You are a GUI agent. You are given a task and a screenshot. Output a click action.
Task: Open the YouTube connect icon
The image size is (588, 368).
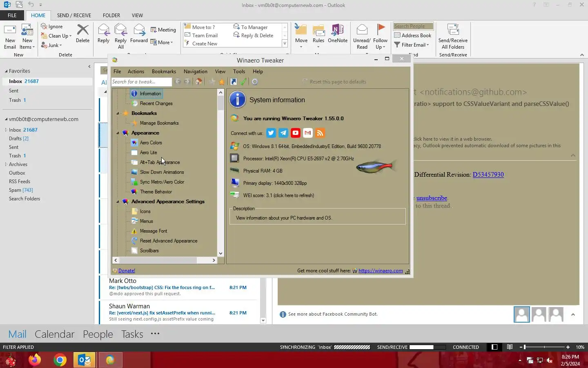click(x=296, y=133)
